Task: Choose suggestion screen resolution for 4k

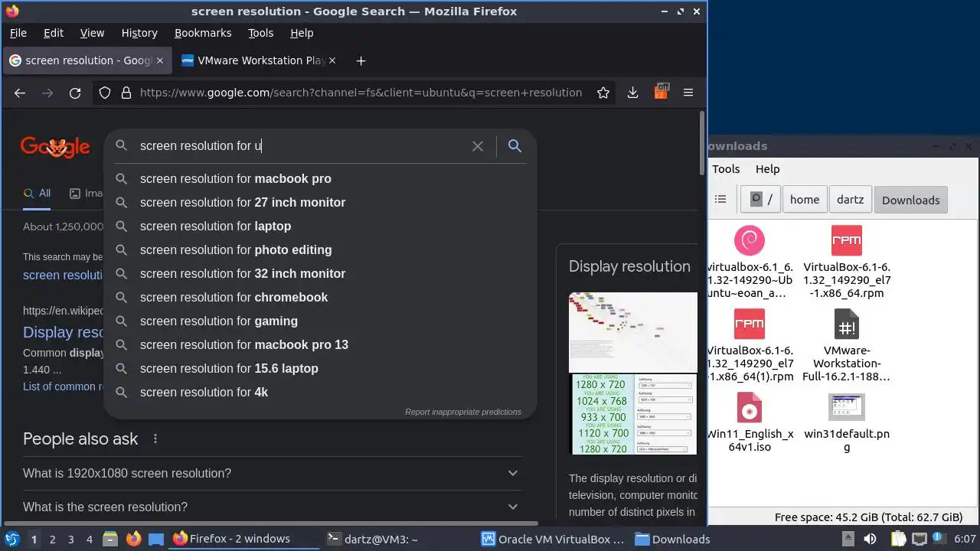Action: coord(320,392)
